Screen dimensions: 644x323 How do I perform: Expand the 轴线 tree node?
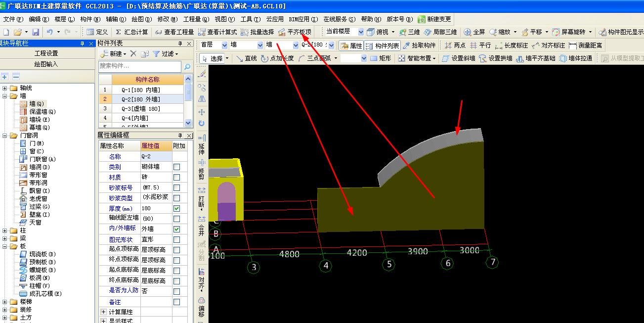point(4,88)
